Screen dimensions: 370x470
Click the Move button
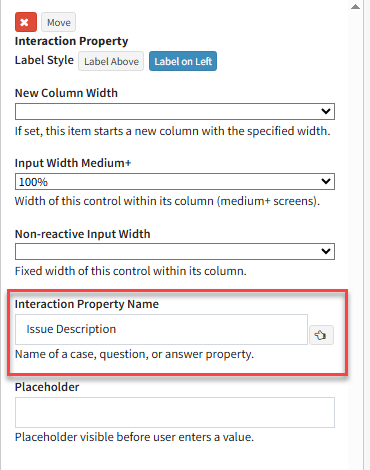tap(59, 22)
